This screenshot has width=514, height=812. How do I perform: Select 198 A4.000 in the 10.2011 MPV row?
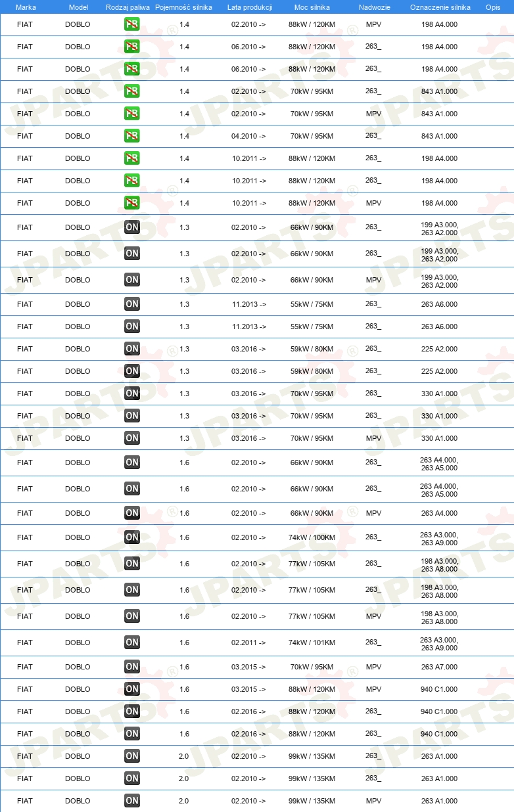[439, 203]
